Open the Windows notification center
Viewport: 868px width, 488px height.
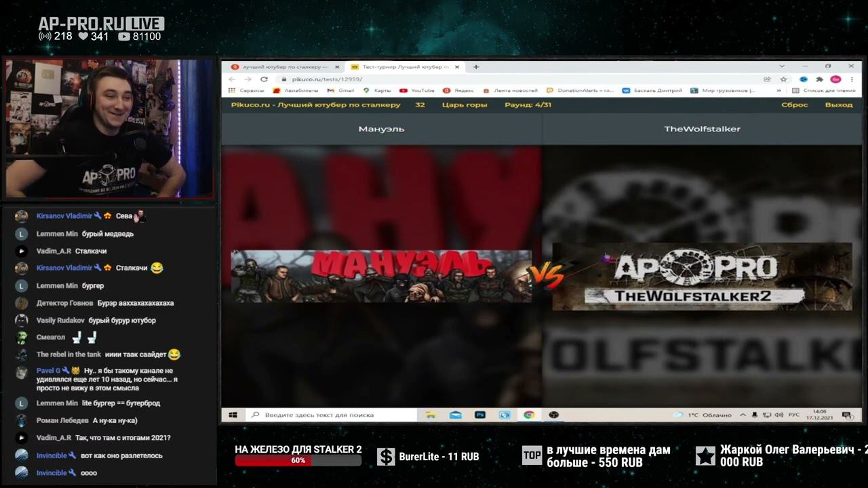[846, 415]
